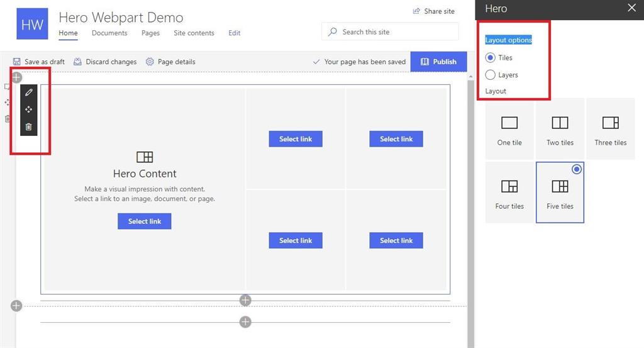Image resolution: width=644 pixels, height=348 pixels.
Task: Click the Edit navigation link
Action: [x=234, y=33]
